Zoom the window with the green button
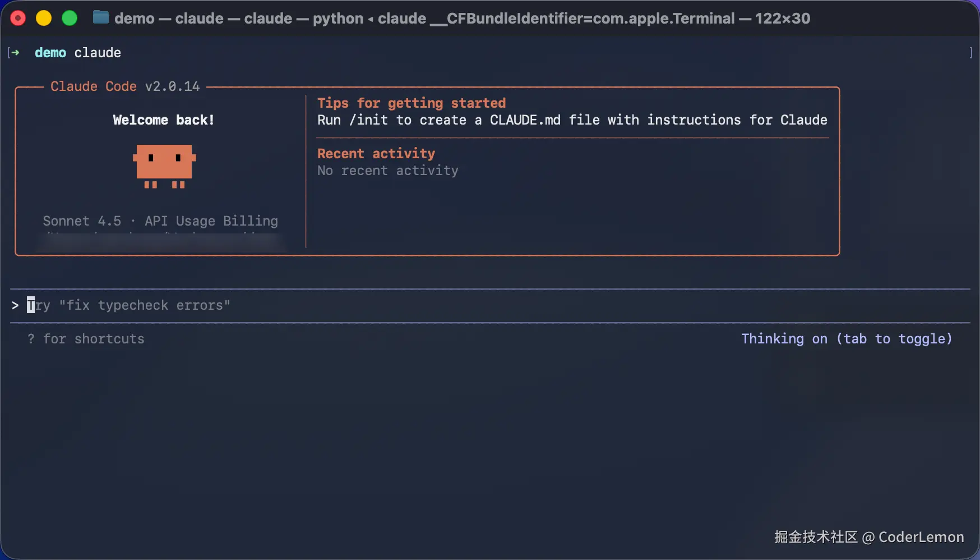The height and width of the screenshot is (560, 980). (70, 19)
